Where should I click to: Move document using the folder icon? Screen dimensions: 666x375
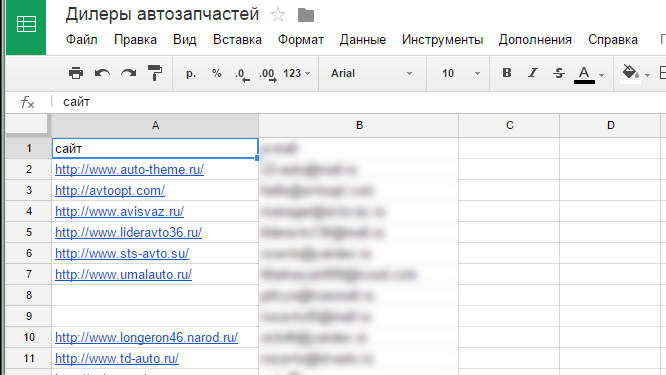tap(306, 15)
